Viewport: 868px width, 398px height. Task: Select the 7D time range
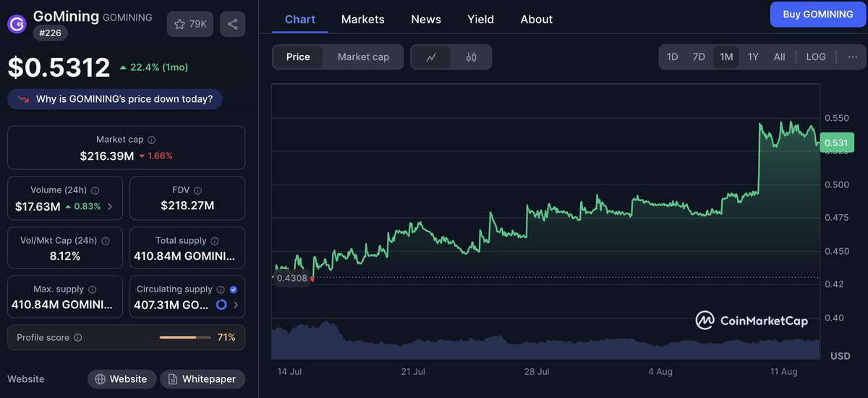coord(699,56)
